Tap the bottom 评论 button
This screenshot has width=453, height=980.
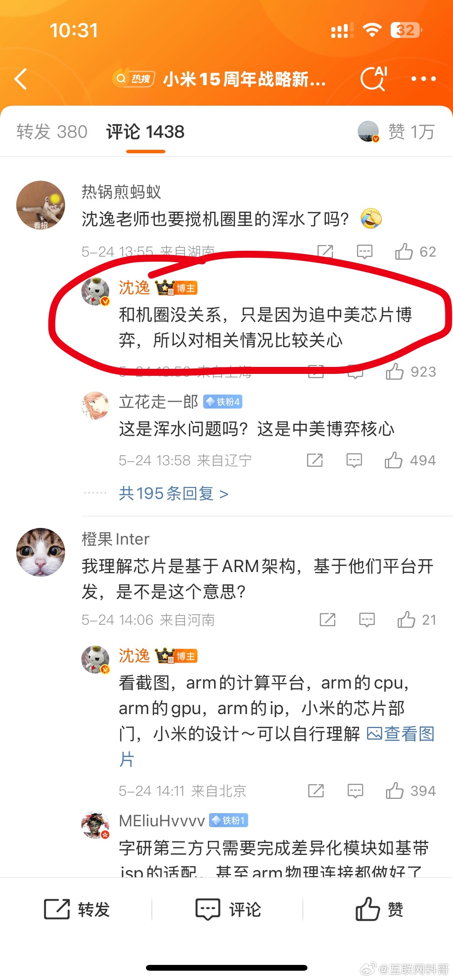[x=228, y=909]
